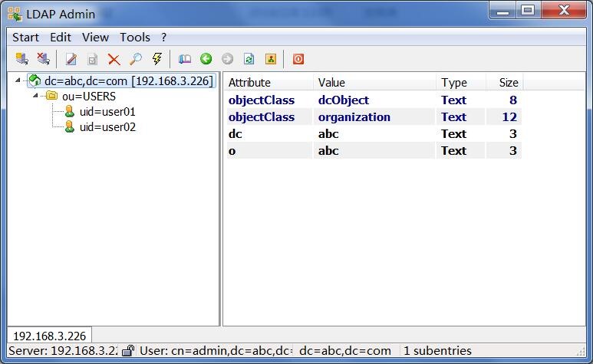Click the Refresh toolbar icon
Screen dimensions: 593x364
tap(249, 59)
